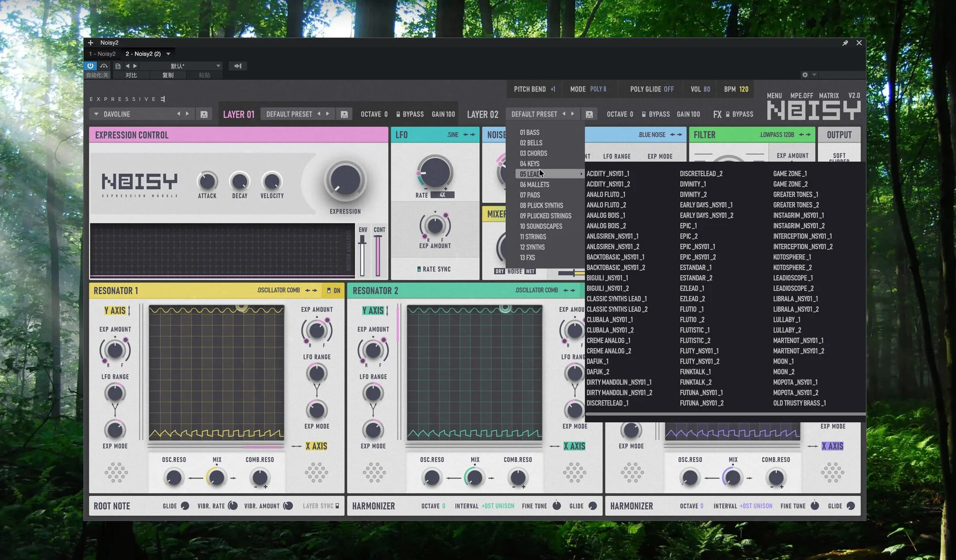
Task: Toggle the plugin power bypass button
Action: 90,66
